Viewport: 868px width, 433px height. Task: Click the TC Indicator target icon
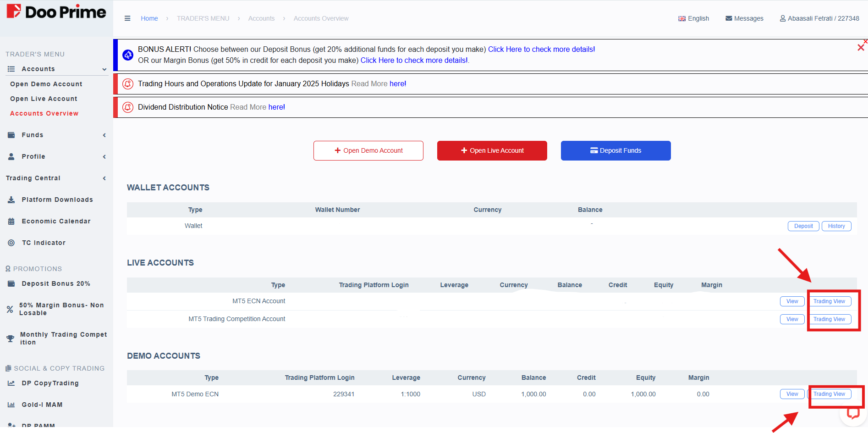click(x=11, y=243)
